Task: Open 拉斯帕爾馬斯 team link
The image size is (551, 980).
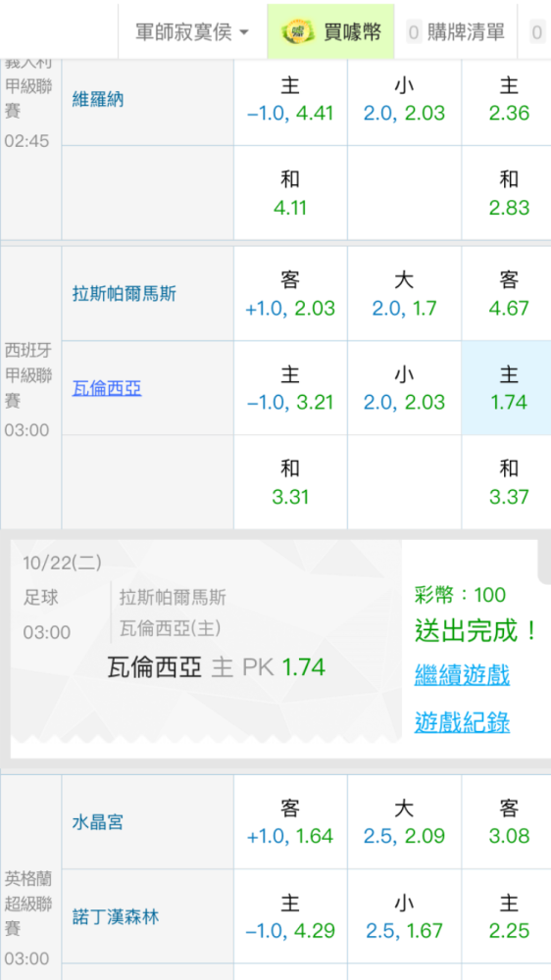Action: tap(125, 293)
